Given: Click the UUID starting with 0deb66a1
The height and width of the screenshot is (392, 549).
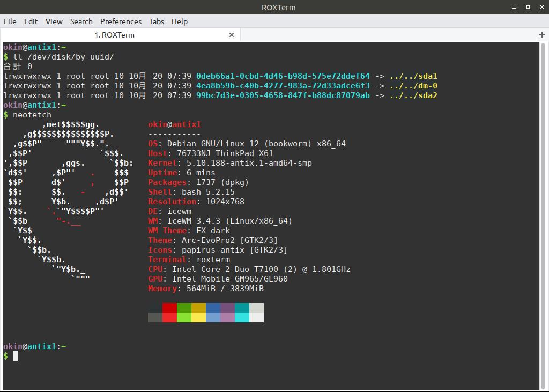Looking at the screenshot, I should [283, 76].
